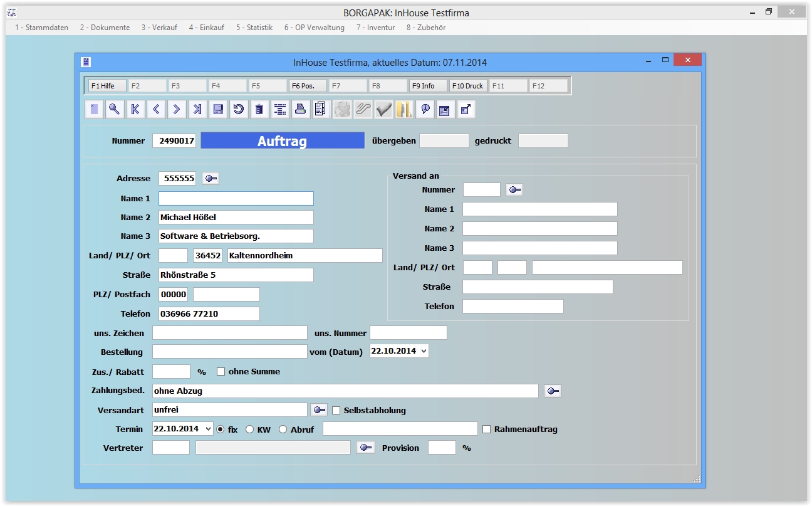Open address lookup beside Adresse 555555
Image resolution: width=812 pixels, height=506 pixels.
pyautogui.click(x=211, y=179)
